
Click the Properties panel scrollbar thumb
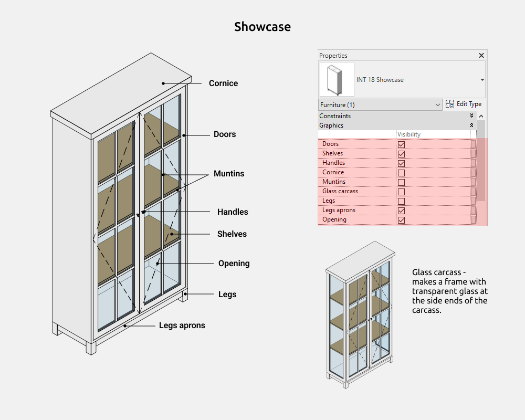(x=481, y=161)
